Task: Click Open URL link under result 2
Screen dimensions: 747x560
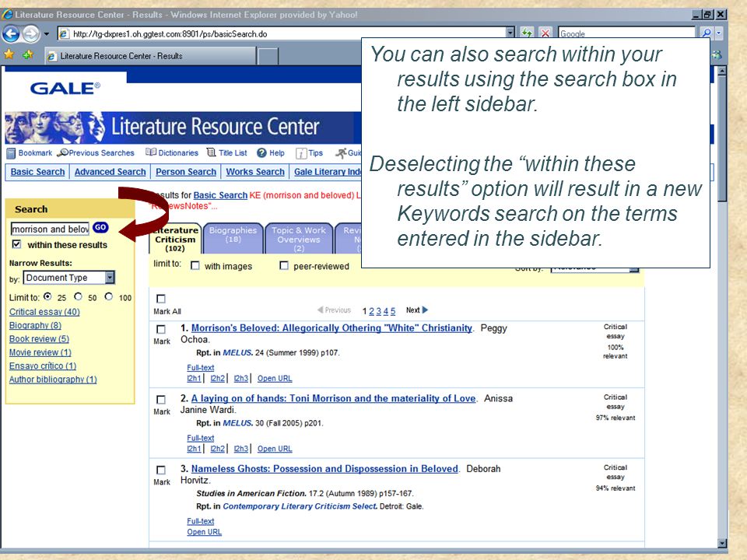Action: click(275, 449)
